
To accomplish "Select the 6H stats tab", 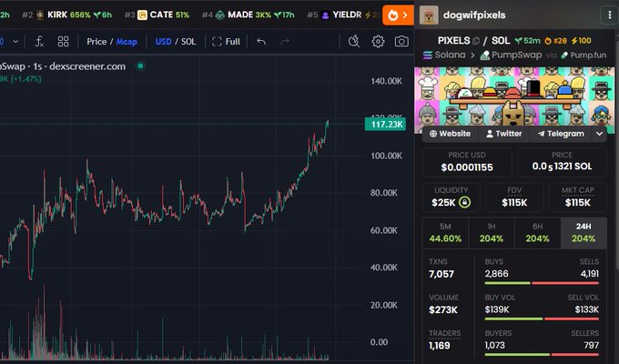I will pyautogui.click(x=537, y=233).
